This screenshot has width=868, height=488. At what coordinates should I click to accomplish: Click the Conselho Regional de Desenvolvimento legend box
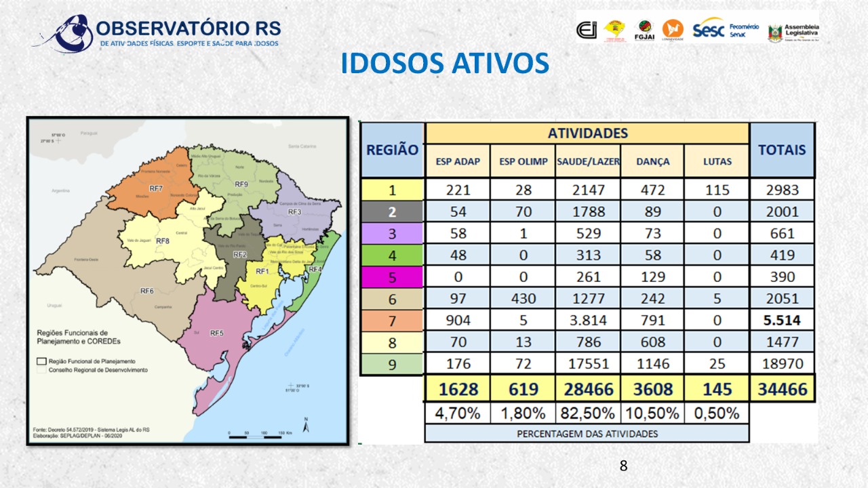point(40,371)
